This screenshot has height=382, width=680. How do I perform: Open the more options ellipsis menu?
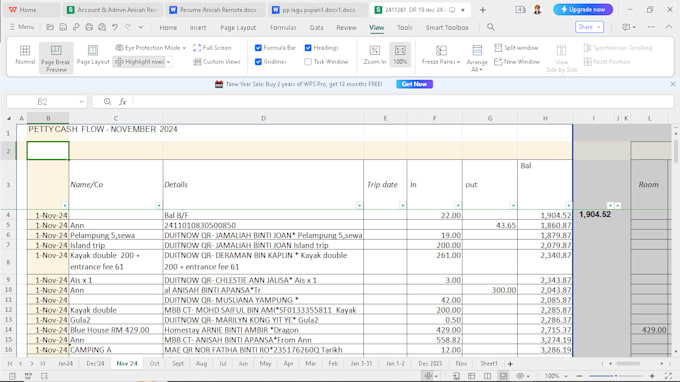651,27
